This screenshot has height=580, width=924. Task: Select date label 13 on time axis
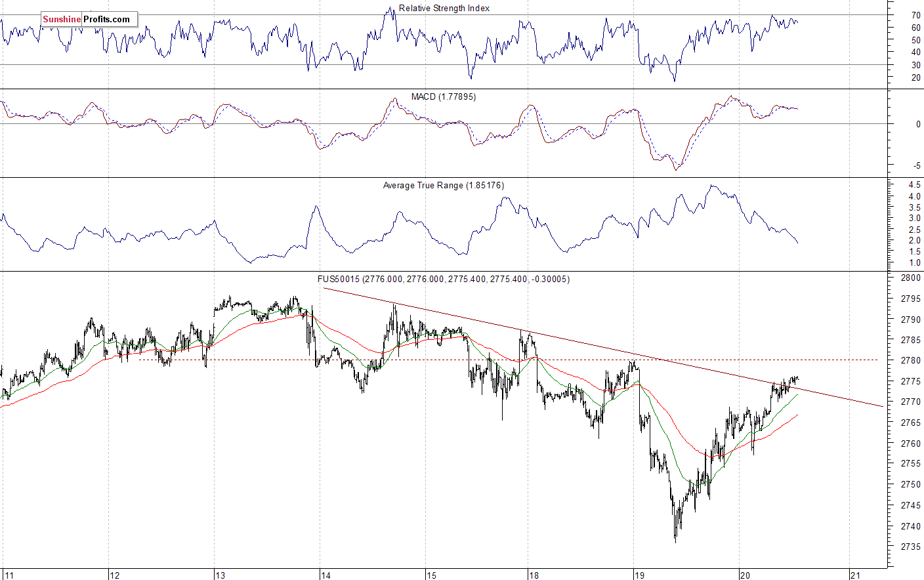[x=220, y=575]
